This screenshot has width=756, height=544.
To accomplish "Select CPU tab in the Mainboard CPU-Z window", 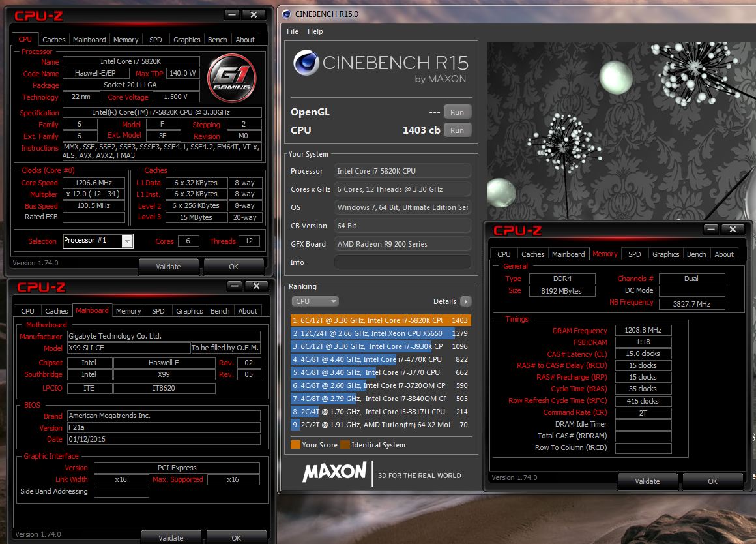I will click(x=27, y=311).
